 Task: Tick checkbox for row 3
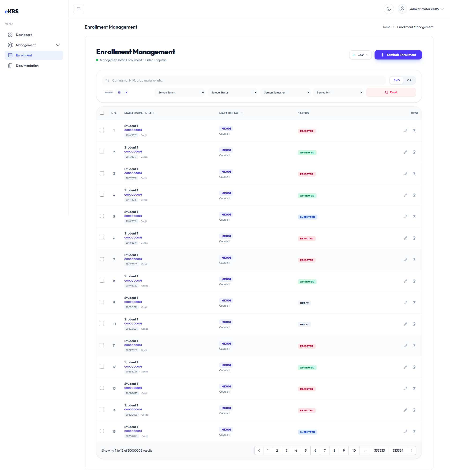pyautogui.click(x=102, y=173)
